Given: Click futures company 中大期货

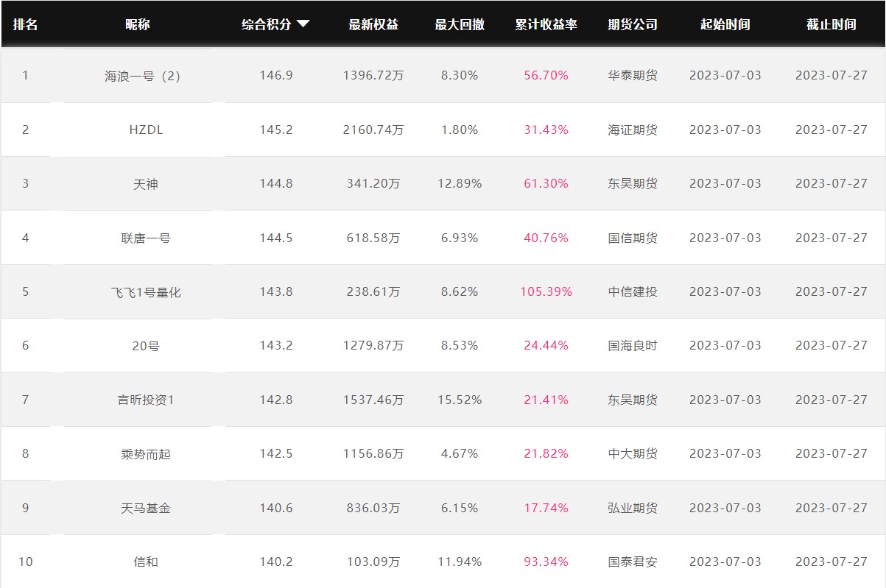Looking at the screenshot, I should [633, 453].
